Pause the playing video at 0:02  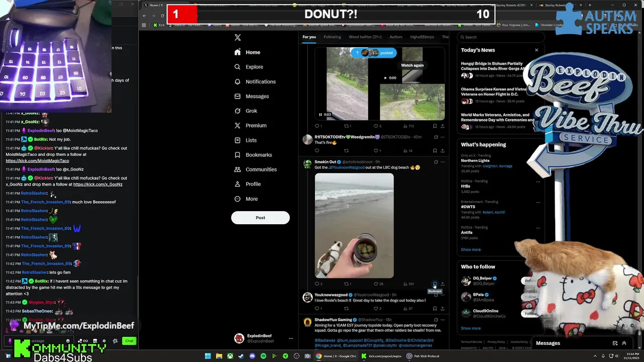coord(320,115)
